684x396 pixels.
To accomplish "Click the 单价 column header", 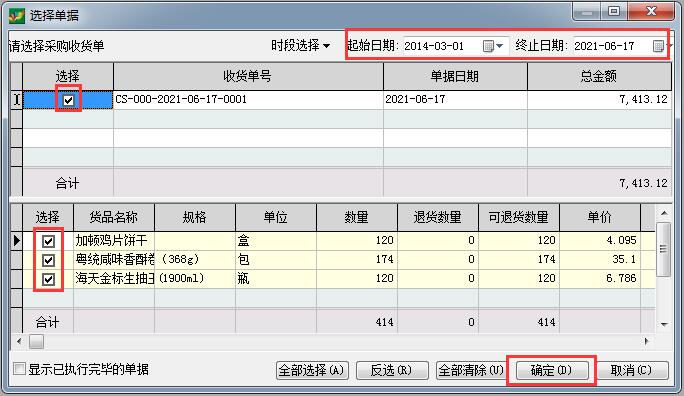I will tap(600, 217).
